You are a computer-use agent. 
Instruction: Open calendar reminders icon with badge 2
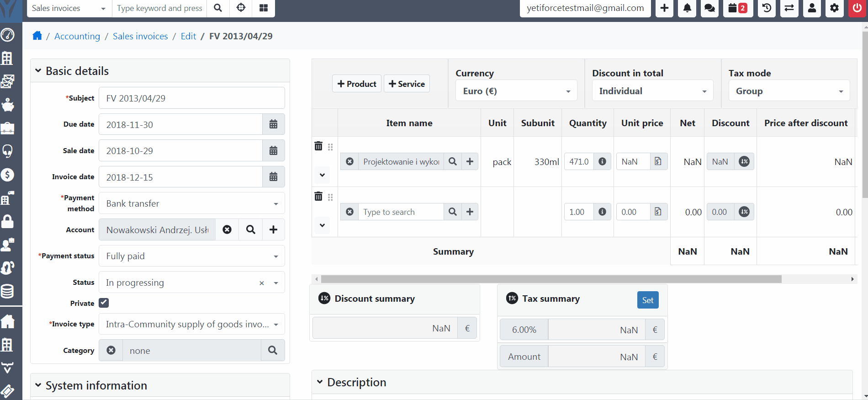coord(738,8)
